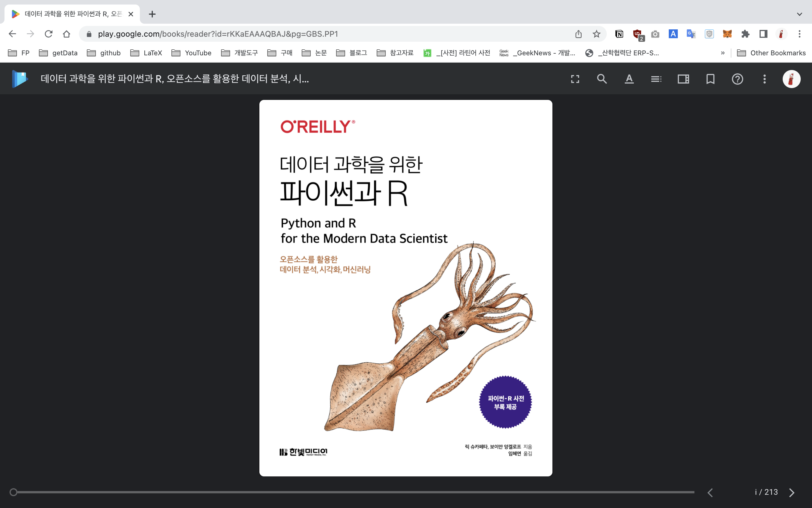Image resolution: width=812 pixels, height=508 pixels.
Task: Click the Google Play Books logo
Action: pos(20,79)
